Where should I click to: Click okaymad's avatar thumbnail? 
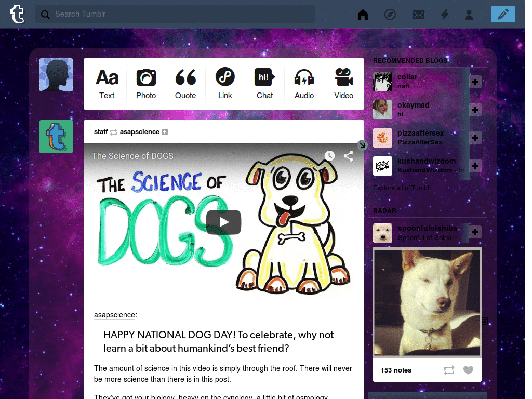coord(382,110)
